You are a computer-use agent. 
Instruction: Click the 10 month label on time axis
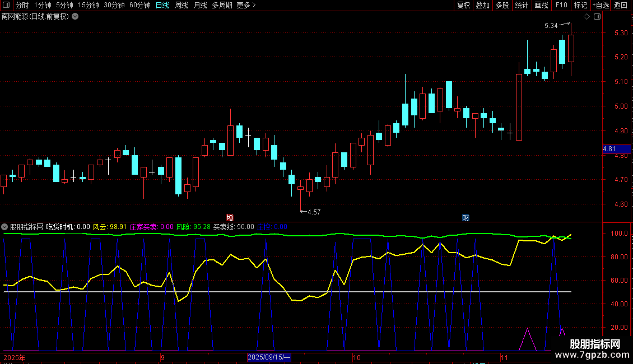(x=356, y=357)
